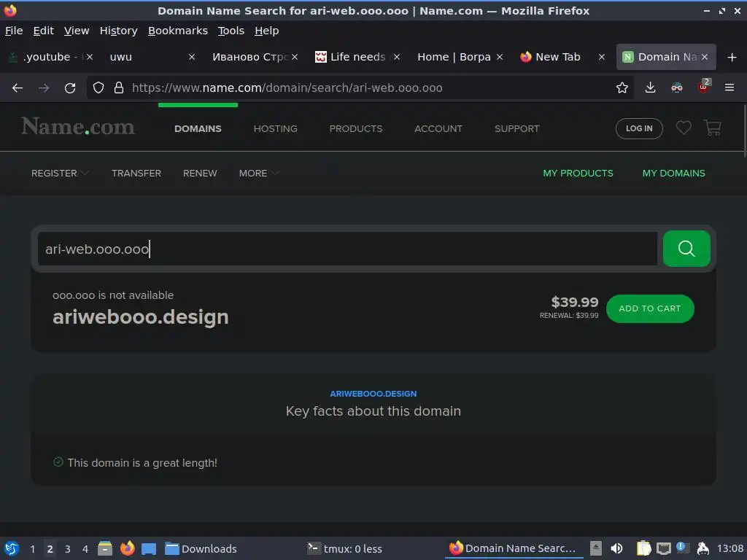
Task: Open the file manager taskbar launcher
Action: coord(105,548)
